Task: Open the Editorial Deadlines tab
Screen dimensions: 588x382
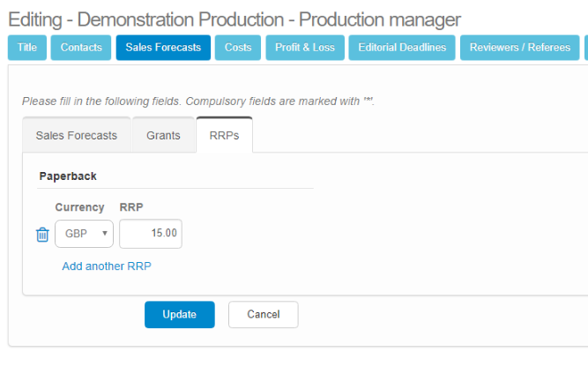Action: [402, 48]
